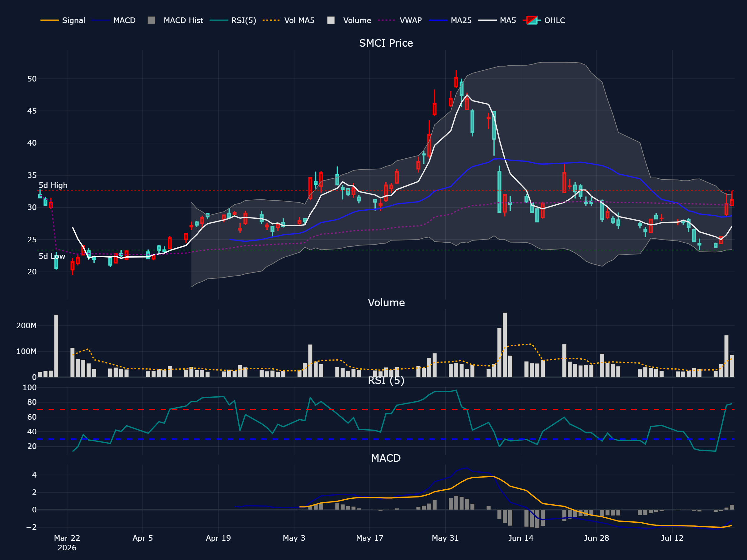Click the 5d Low annotation label
This screenshot has height=560, width=747.
click(x=52, y=256)
